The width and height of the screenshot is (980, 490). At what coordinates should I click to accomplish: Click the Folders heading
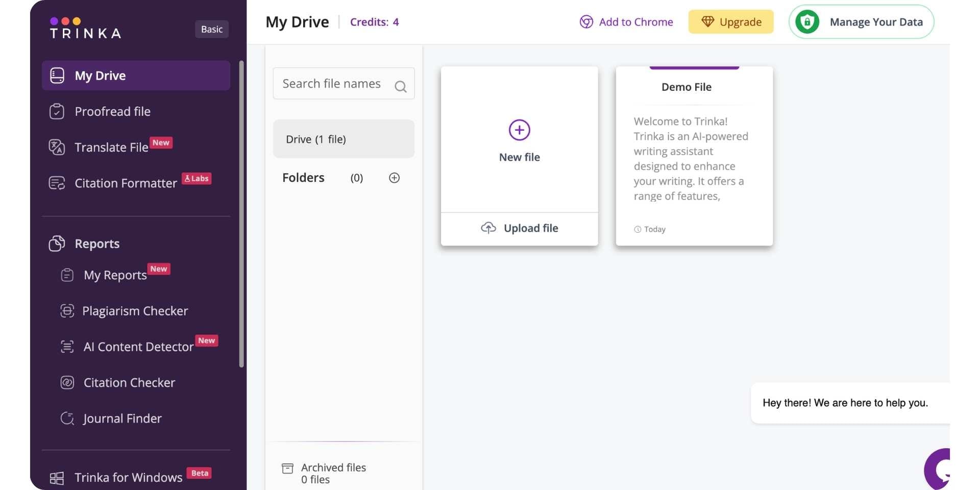click(x=303, y=178)
